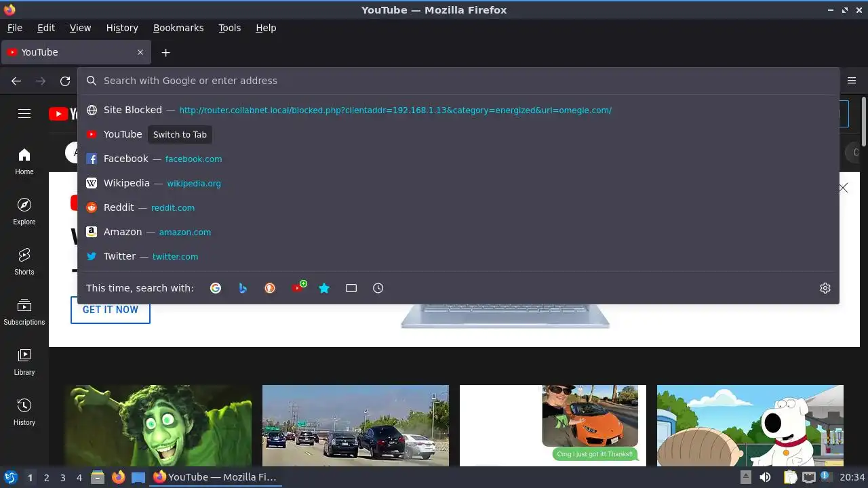This screenshot has width=868, height=488.
Task: Open a new browser tab
Action: (165, 52)
